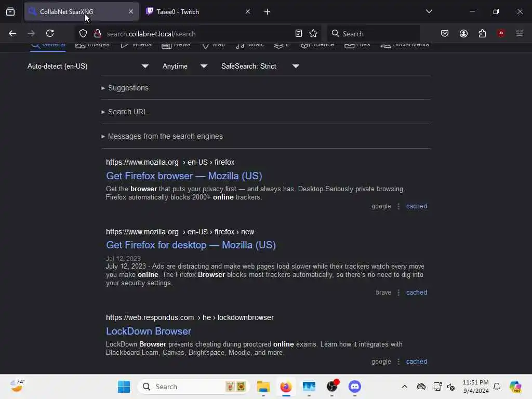Image resolution: width=532 pixels, height=399 pixels.
Task: Open the Auto-detect (en-US) language dropdown
Action: click(x=88, y=66)
